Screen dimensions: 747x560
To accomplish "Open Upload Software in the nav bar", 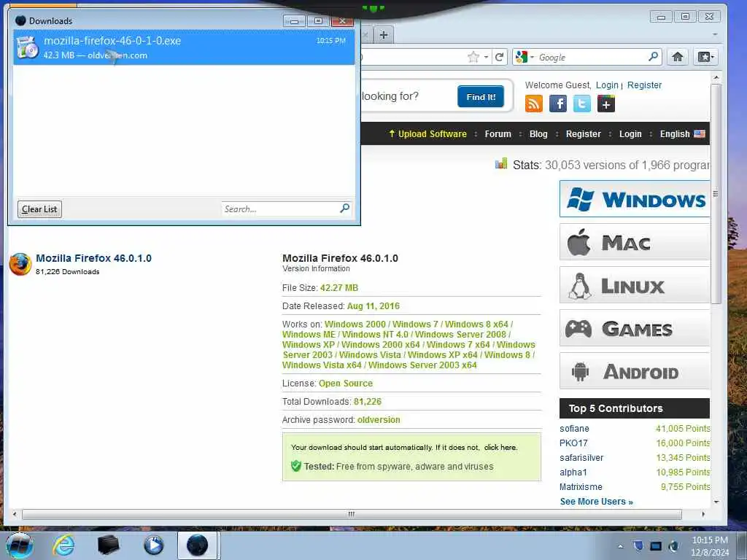I will coord(427,134).
